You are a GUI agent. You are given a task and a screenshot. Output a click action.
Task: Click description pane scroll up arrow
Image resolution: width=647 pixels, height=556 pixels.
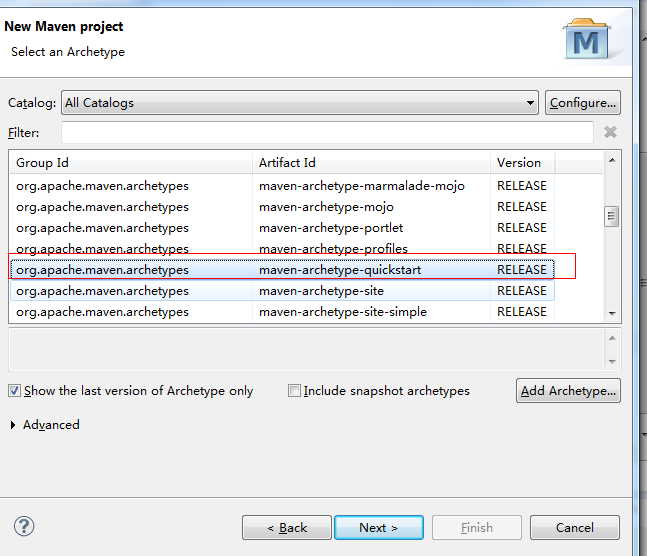tap(612, 338)
